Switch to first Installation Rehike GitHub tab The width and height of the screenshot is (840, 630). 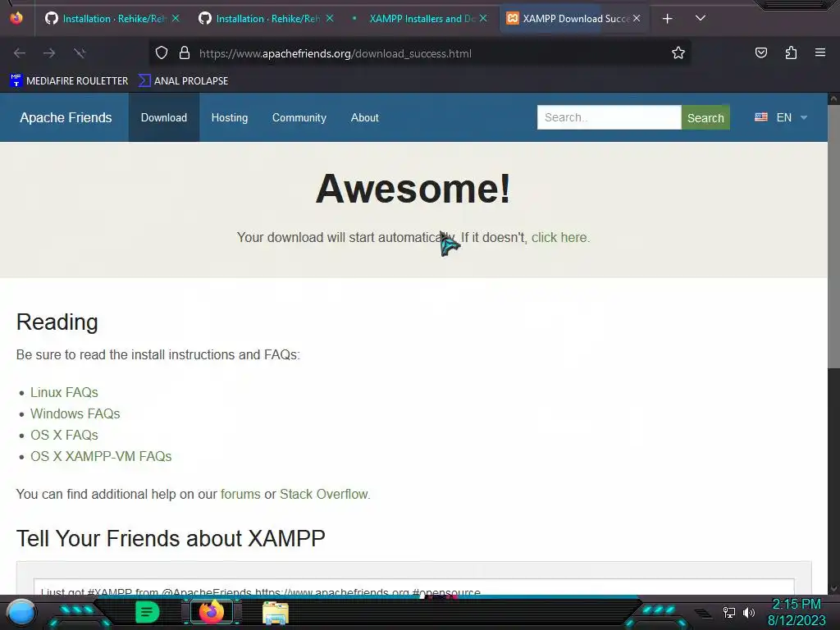tap(112, 19)
